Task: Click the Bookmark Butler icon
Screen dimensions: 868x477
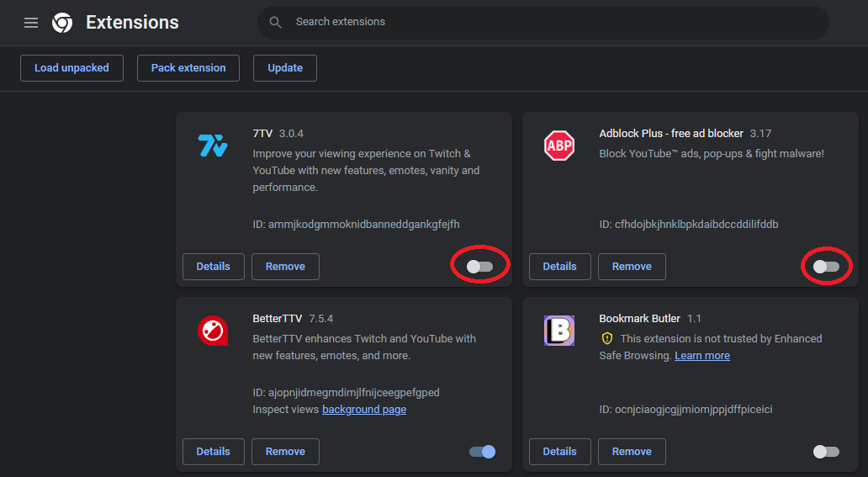Action: [559, 331]
